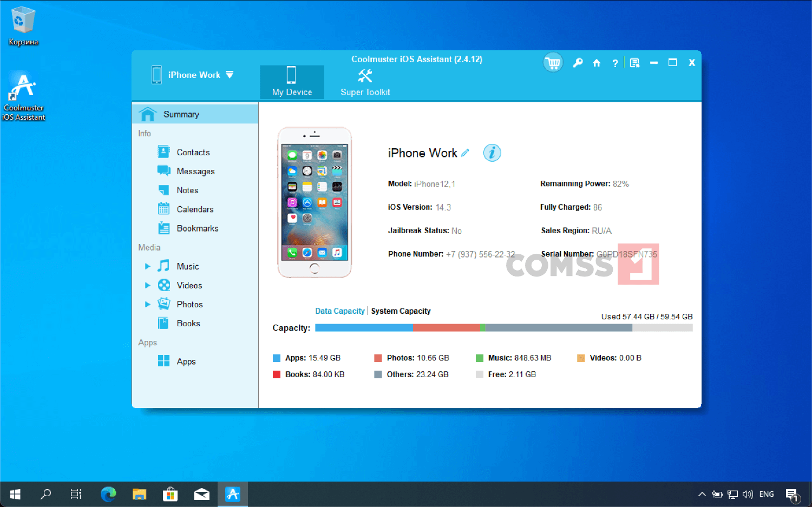Viewport: 812px width, 507px height.
Task: Click the model value iPhone12,1
Action: [x=435, y=184]
